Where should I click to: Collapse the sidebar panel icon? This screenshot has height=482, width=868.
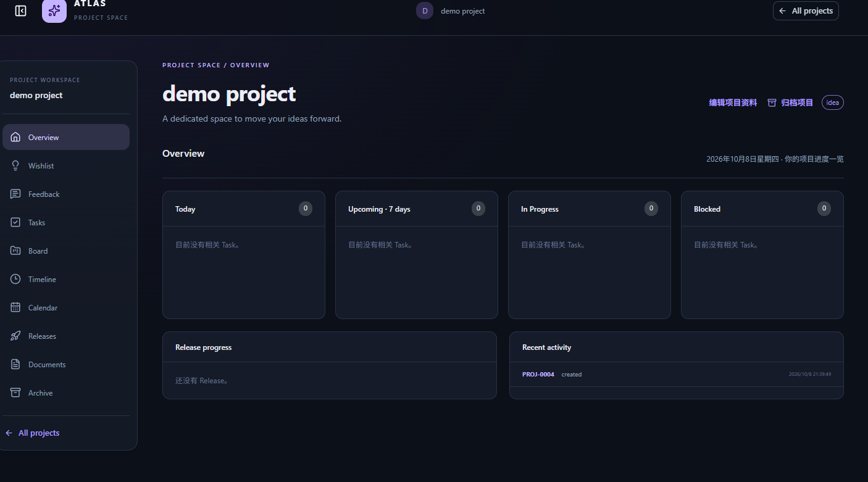tap(20, 11)
